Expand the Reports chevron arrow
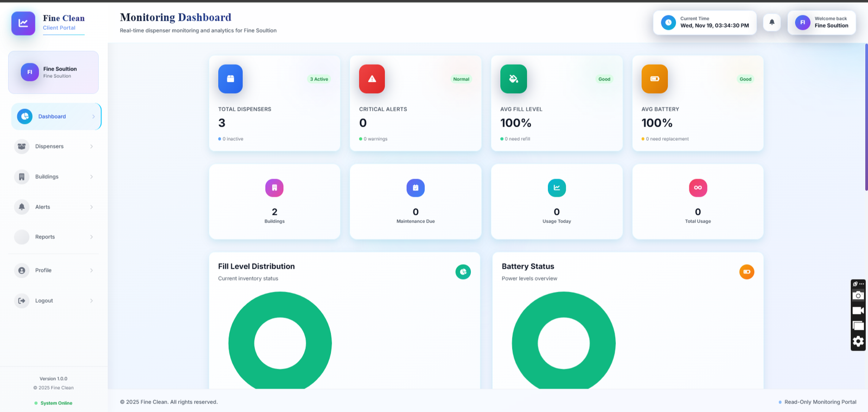Viewport: 868px width, 412px height. click(x=91, y=237)
